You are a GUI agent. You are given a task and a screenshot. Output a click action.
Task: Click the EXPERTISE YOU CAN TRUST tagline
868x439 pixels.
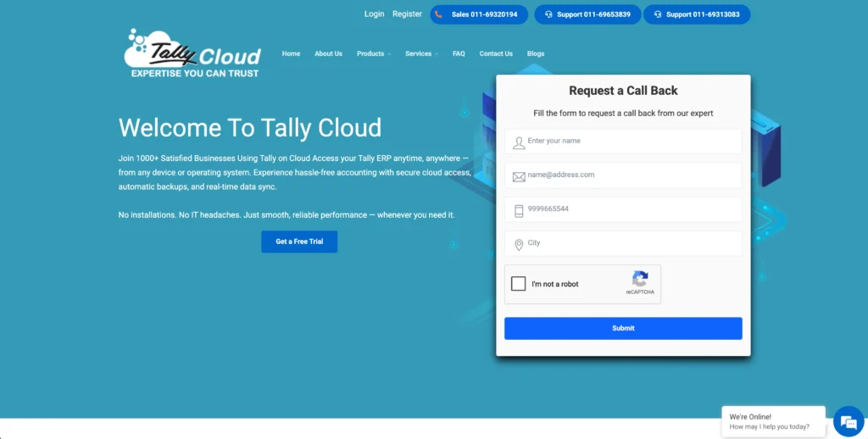(x=195, y=73)
